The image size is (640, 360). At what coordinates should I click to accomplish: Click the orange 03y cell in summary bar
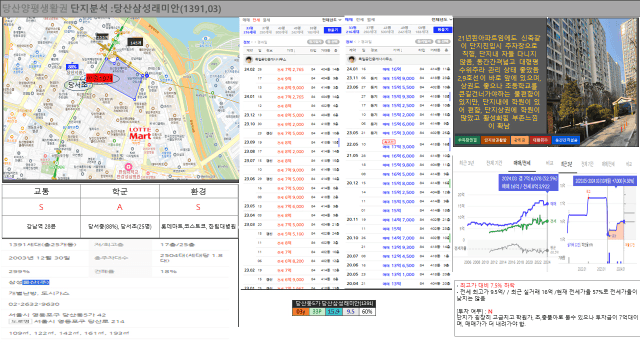click(300, 311)
